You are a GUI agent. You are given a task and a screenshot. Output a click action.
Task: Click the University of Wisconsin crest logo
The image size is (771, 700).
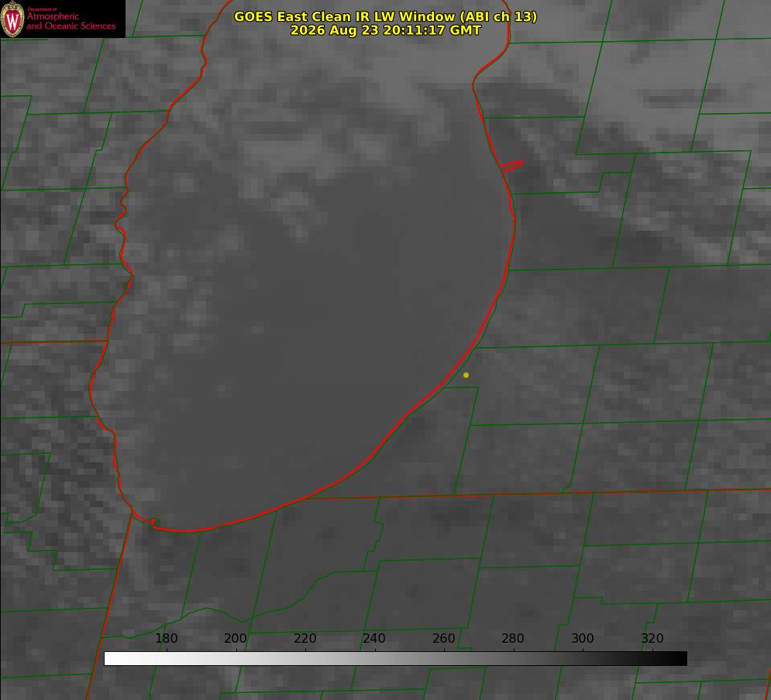[x=12, y=19]
